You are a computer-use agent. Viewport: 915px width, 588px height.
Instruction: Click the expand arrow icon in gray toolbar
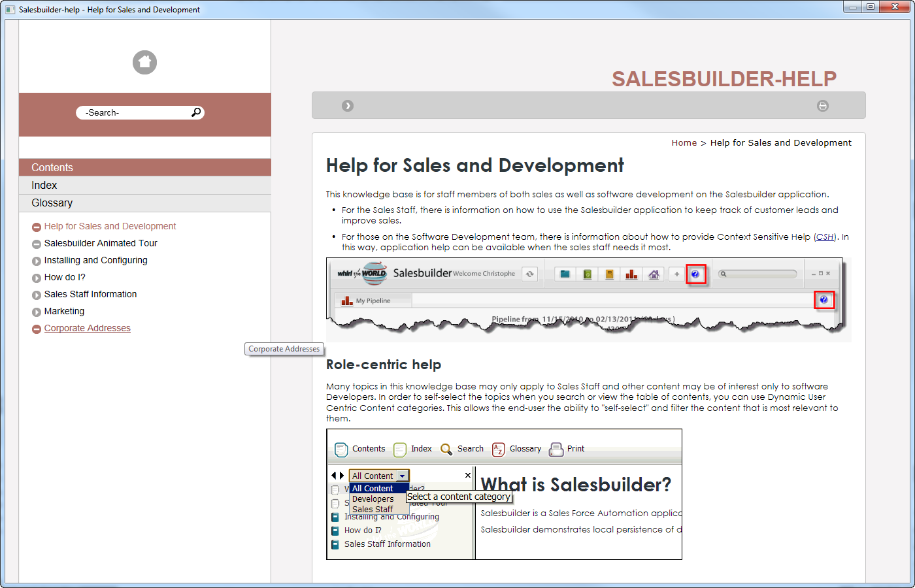click(x=348, y=106)
